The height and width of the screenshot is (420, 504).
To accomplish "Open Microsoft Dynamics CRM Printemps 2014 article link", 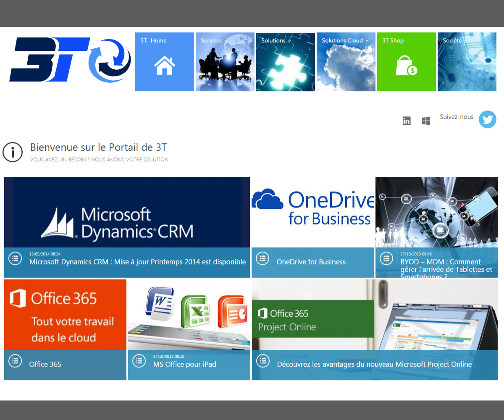I will 137,262.
